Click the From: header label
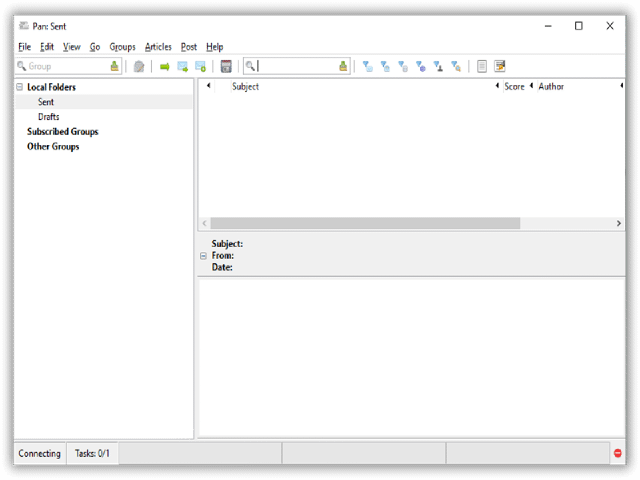The image size is (640, 480). (223, 256)
